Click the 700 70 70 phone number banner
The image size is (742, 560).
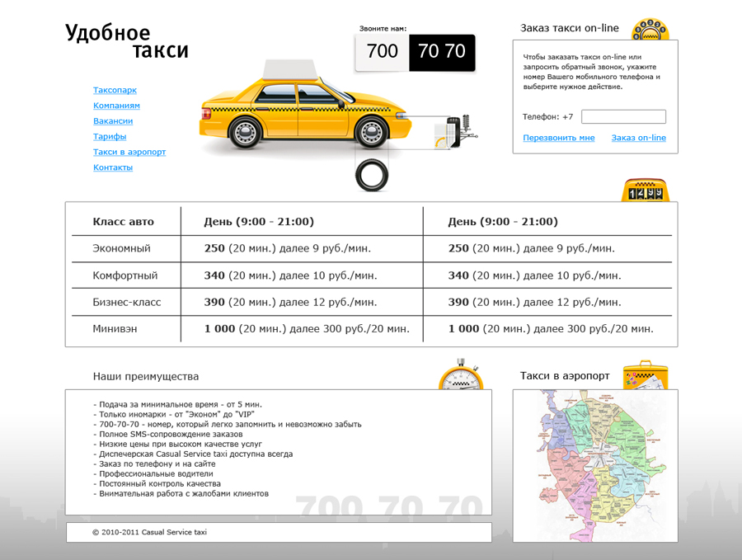[415, 53]
